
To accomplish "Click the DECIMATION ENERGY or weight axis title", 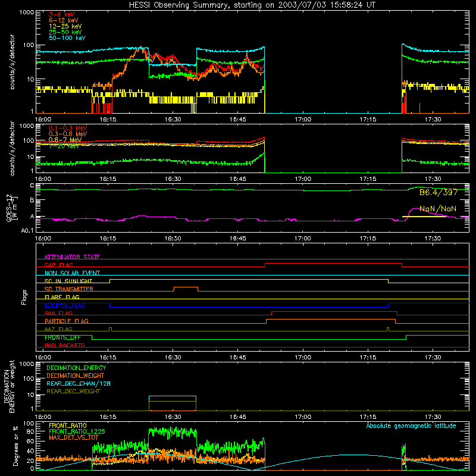I will 10,386.
